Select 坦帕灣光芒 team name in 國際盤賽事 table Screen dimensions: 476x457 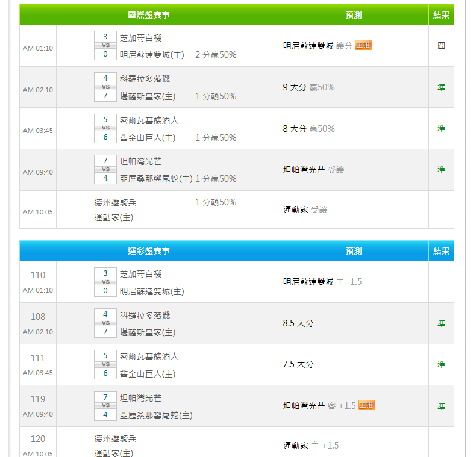coord(140,161)
